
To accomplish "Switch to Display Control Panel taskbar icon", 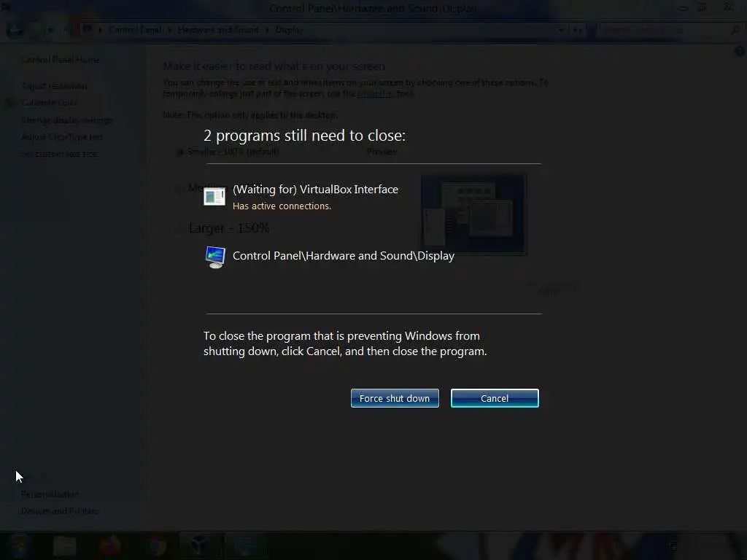I will tap(245, 545).
